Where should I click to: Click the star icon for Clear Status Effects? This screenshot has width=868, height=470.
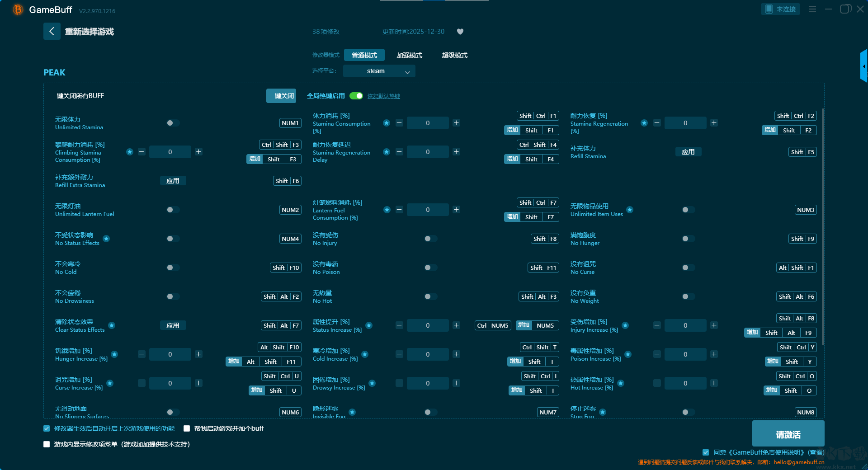click(x=112, y=325)
